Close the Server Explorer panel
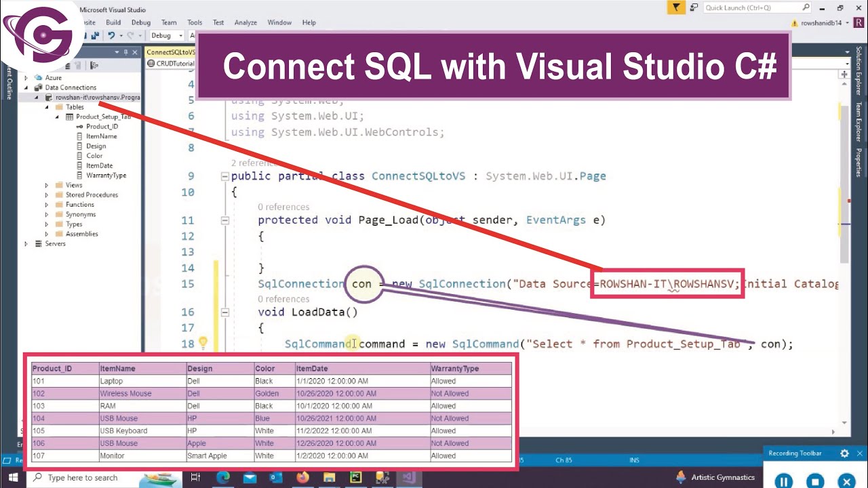This screenshot has width=868, height=488. point(135,52)
